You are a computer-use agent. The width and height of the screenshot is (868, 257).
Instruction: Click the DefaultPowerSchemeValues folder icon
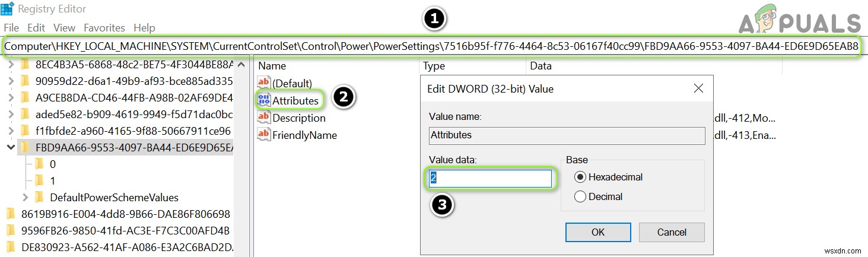coord(40,197)
